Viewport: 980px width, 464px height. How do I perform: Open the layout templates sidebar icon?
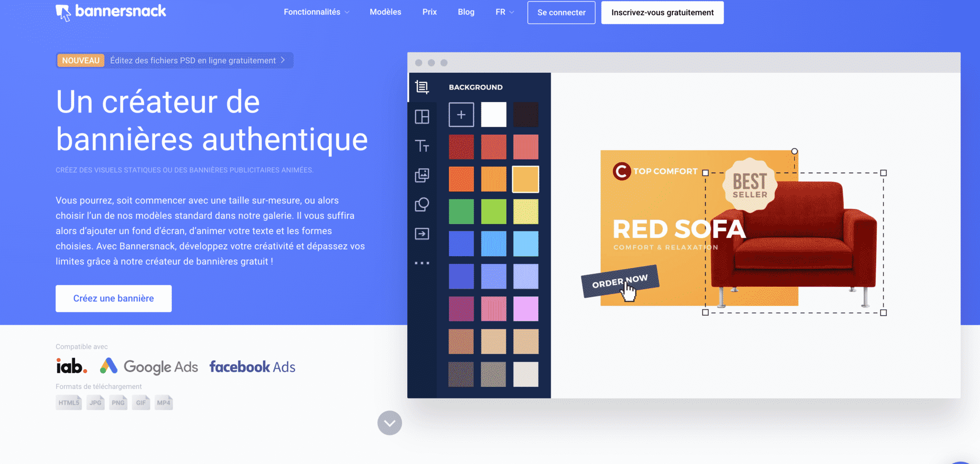pos(422,116)
